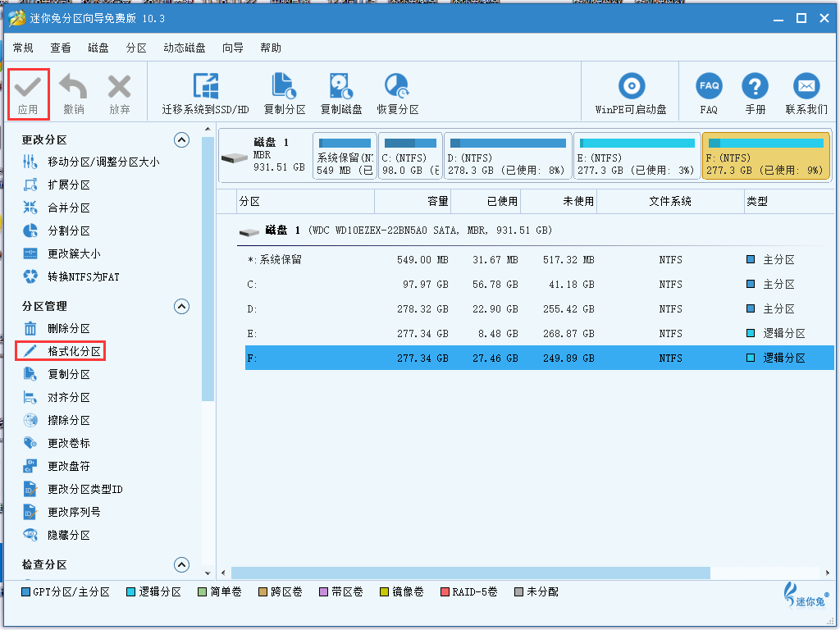
Task: Select 对齐分区 align partition action
Action: [57, 398]
